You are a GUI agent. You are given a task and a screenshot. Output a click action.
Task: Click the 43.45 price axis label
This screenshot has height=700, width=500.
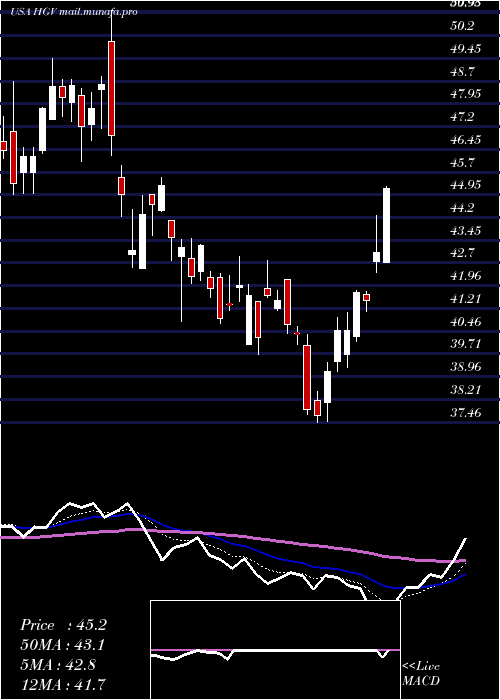(x=466, y=230)
